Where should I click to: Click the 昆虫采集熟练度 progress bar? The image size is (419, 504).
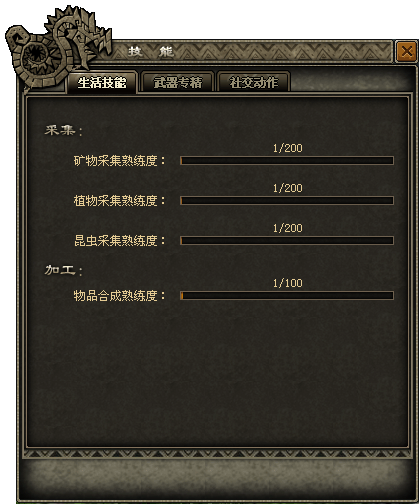287,241
